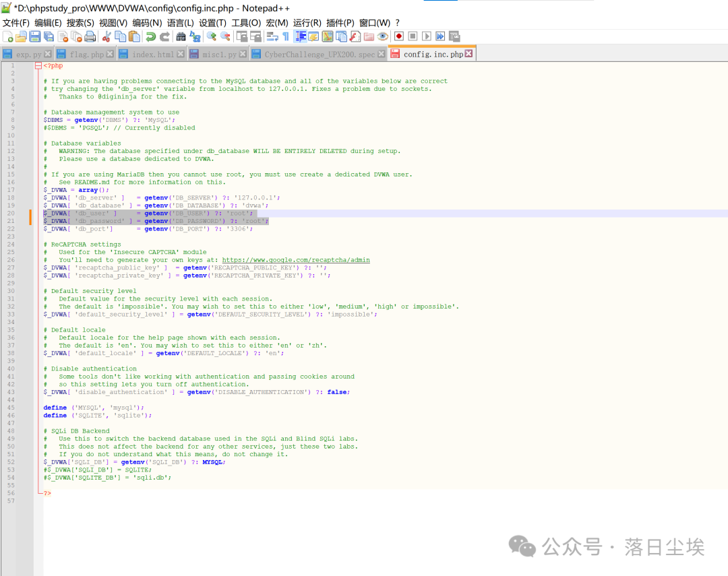The width and height of the screenshot is (728, 576).
Task: Open the 宏(M) menu
Action: (277, 23)
